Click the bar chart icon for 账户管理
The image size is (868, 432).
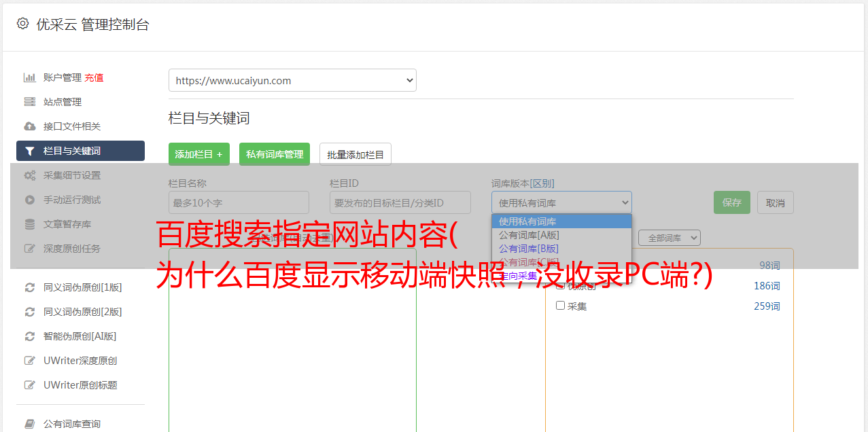coord(29,77)
